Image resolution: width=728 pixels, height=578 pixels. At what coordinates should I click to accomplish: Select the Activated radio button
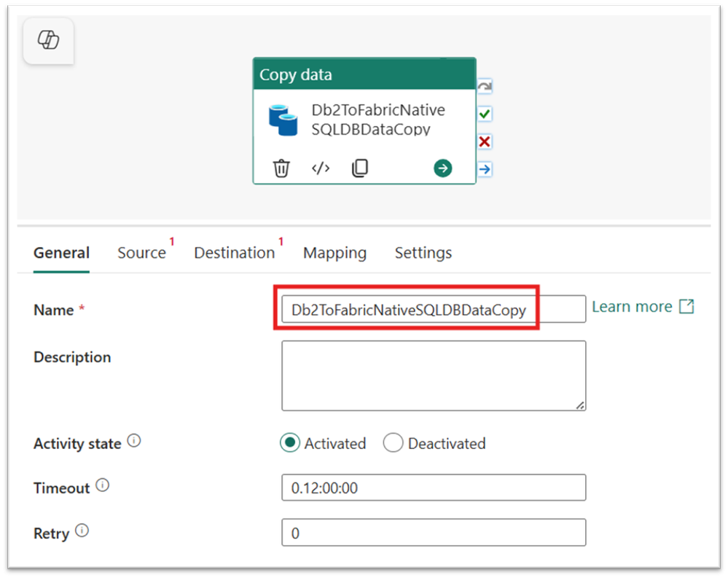pos(290,443)
